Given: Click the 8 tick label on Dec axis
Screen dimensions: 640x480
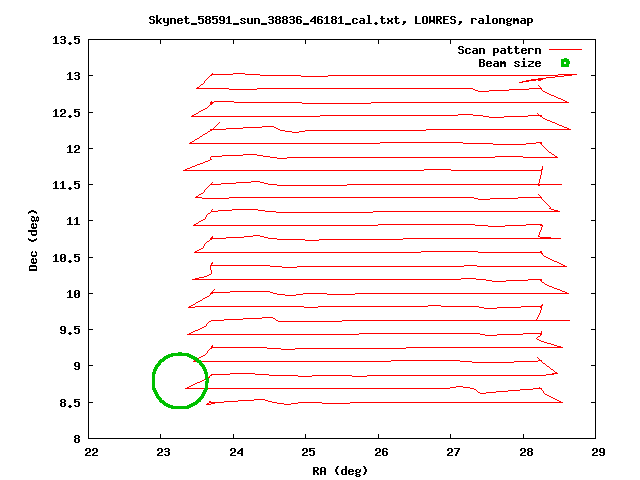Looking at the screenshot, I should (x=77, y=439).
